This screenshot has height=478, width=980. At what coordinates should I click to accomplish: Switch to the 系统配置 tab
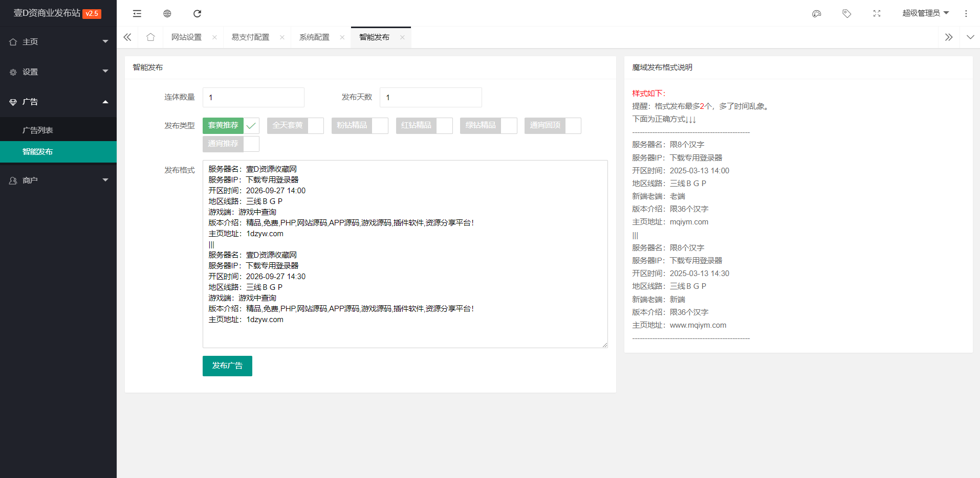pos(314,37)
